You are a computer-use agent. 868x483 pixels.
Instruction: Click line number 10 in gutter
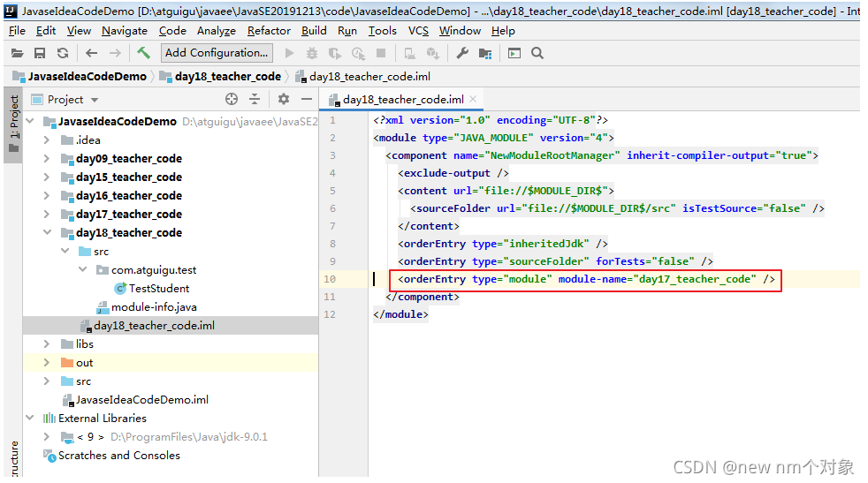click(x=330, y=279)
